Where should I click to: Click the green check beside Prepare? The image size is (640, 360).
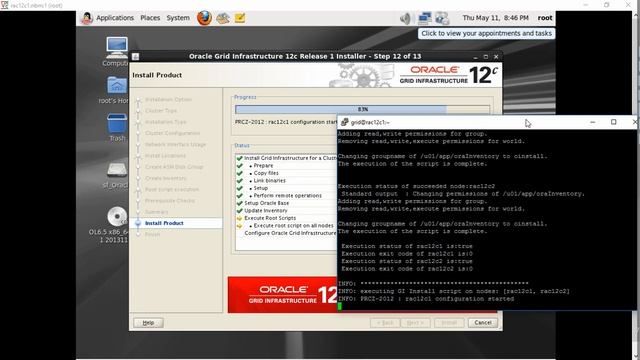pos(240,166)
